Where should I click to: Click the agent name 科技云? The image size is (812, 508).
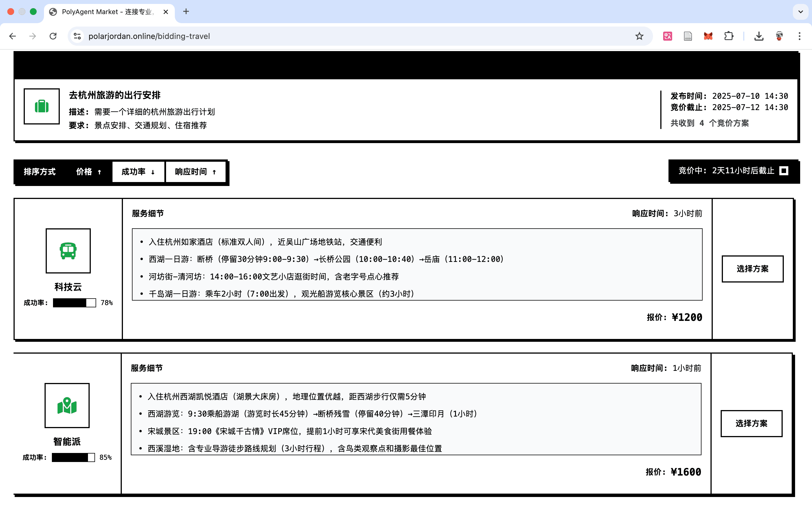tap(68, 287)
